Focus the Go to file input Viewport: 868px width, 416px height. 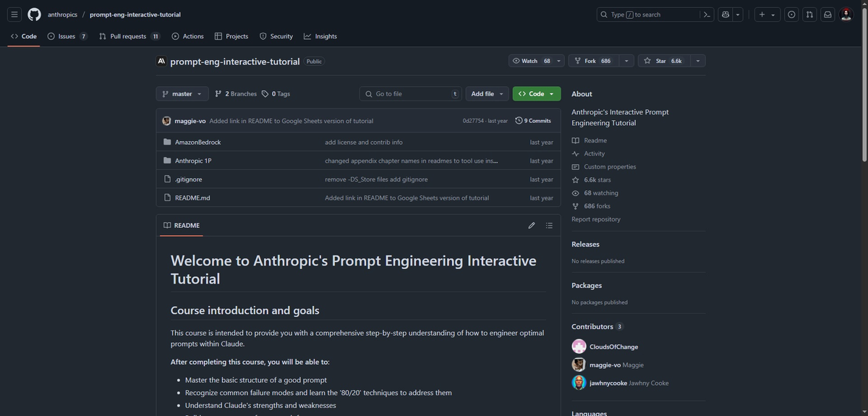click(411, 93)
